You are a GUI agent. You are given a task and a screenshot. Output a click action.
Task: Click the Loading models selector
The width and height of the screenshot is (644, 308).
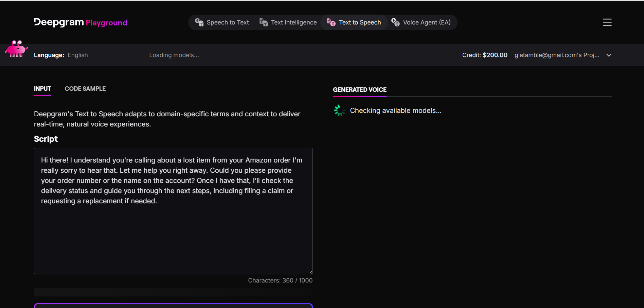(174, 55)
